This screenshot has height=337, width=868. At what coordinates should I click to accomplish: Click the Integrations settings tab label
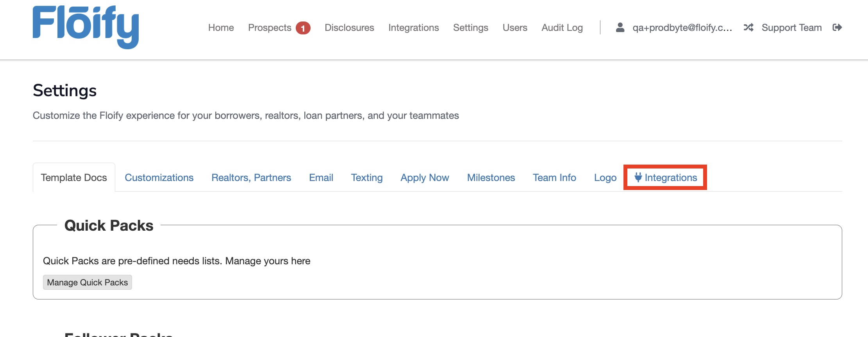tap(671, 177)
